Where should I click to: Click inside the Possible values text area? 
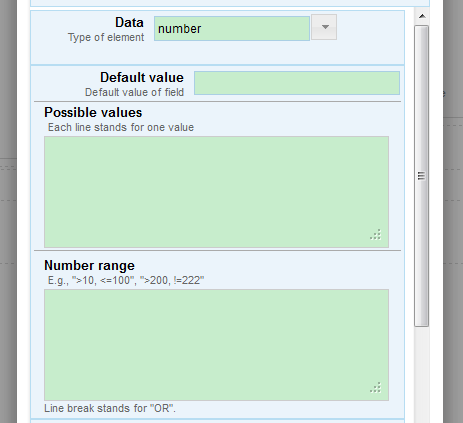[216, 192]
